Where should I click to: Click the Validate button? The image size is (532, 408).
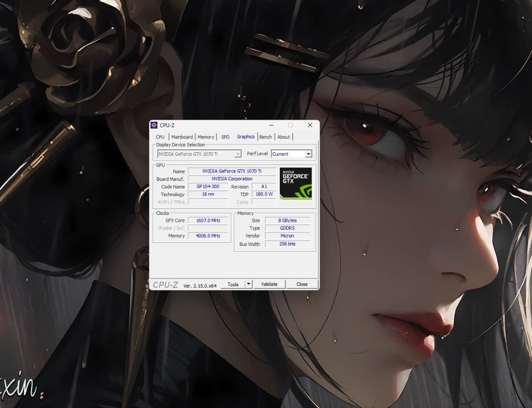click(x=269, y=284)
